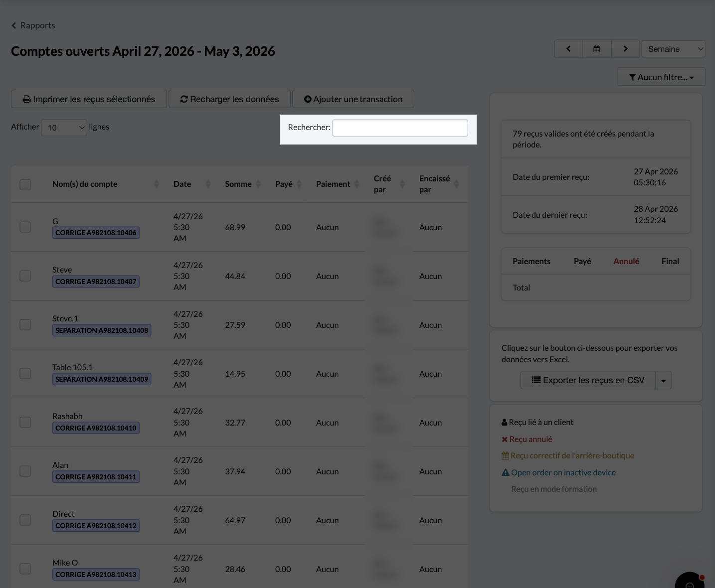This screenshot has width=715, height=588.
Task: Go to the previous week
Action: pos(568,49)
